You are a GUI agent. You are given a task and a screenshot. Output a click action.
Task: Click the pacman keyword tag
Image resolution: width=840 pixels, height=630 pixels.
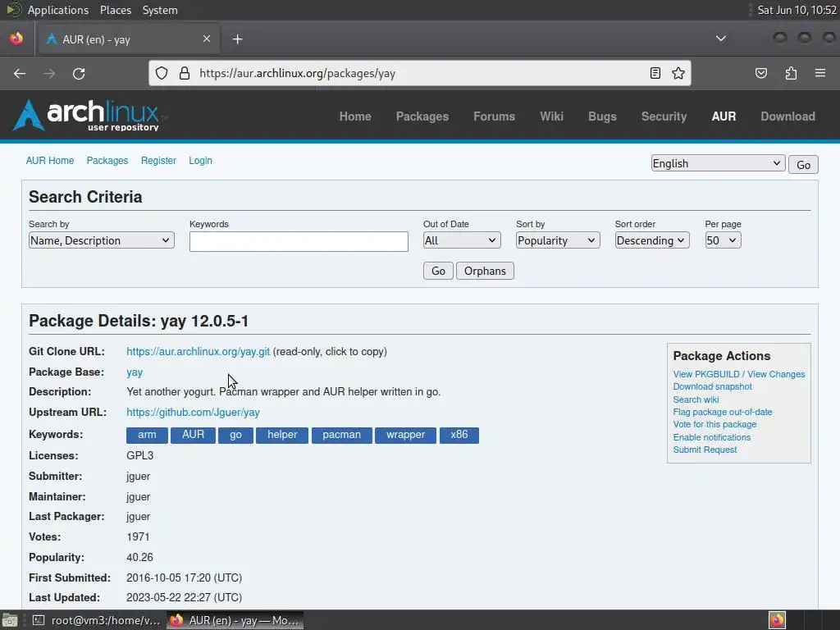click(x=342, y=435)
